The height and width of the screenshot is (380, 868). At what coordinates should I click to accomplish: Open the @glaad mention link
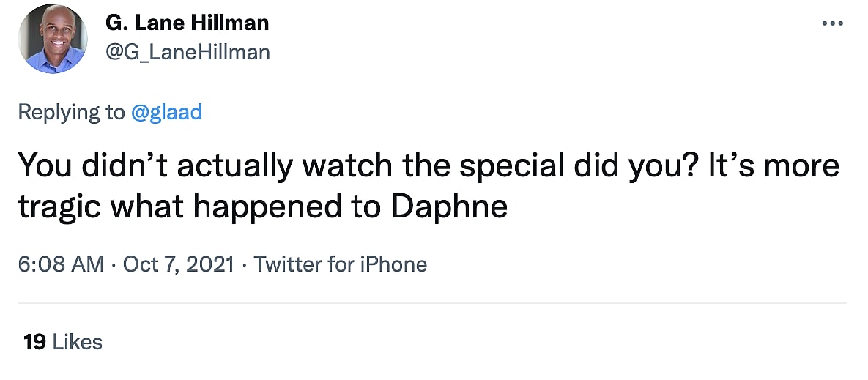[x=166, y=112]
